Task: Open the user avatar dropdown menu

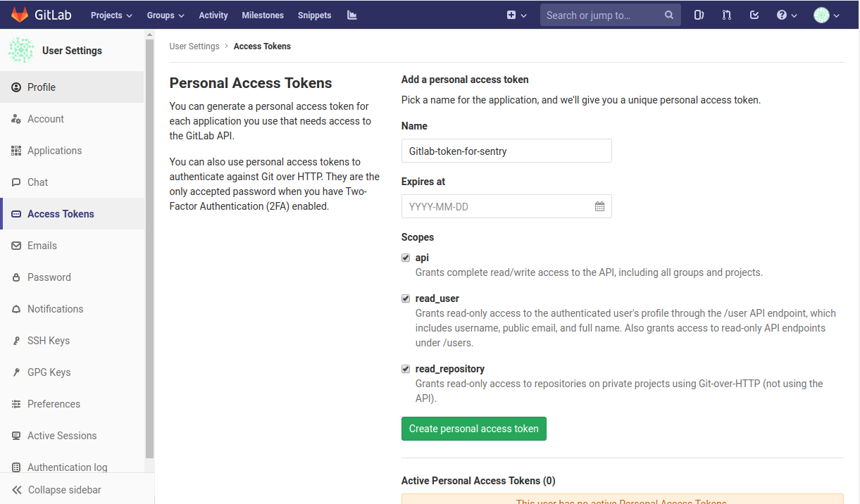Action: click(x=826, y=15)
